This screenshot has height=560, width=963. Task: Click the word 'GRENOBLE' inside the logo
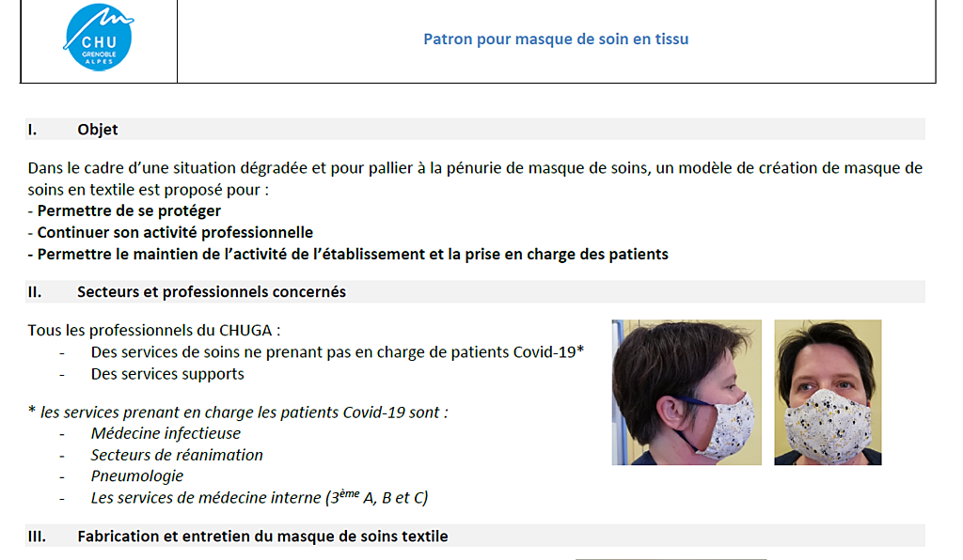point(99,54)
